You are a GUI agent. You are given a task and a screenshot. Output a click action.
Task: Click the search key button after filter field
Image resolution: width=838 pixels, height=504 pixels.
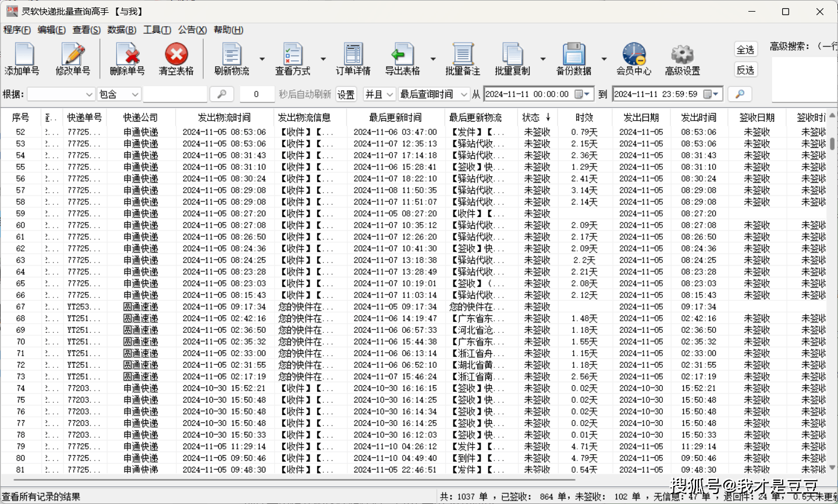[x=222, y=94]
